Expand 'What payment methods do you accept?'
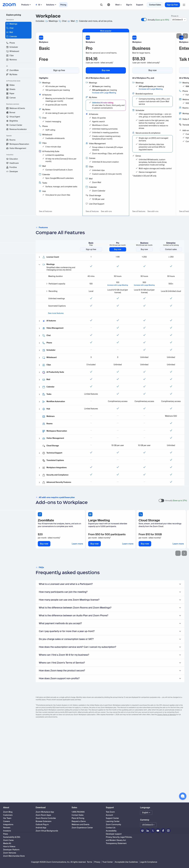189x868 pixels. click(110, 623)
